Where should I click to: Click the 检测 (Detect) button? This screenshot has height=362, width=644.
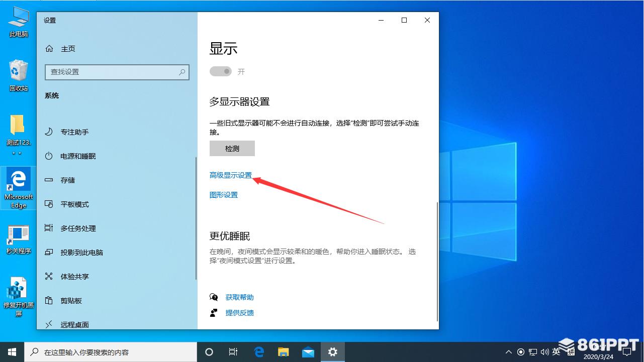click(x=232, y=149)
